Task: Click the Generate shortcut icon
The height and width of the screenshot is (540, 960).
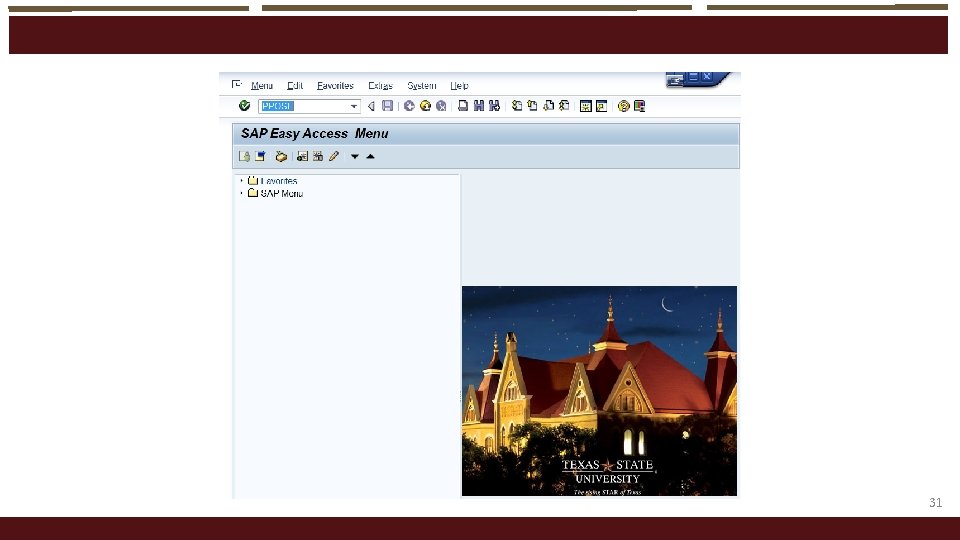Action: point(602,106)
